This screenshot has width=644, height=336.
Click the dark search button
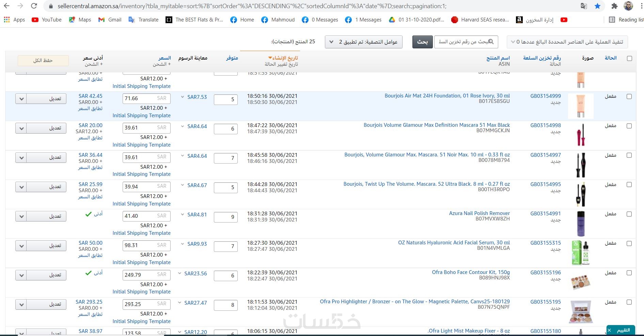pyautogui.click(x=422, y=42)
